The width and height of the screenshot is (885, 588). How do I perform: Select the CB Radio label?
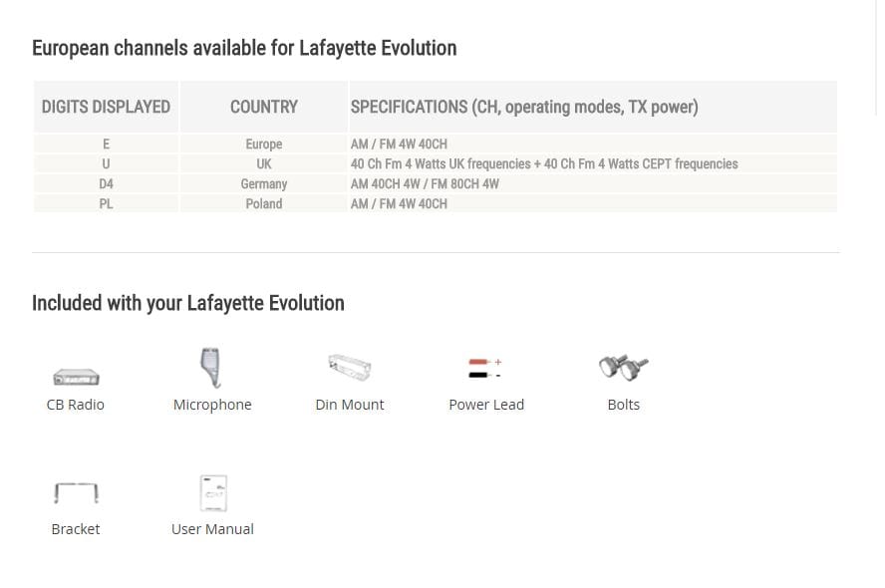click(x=76, y=405)
